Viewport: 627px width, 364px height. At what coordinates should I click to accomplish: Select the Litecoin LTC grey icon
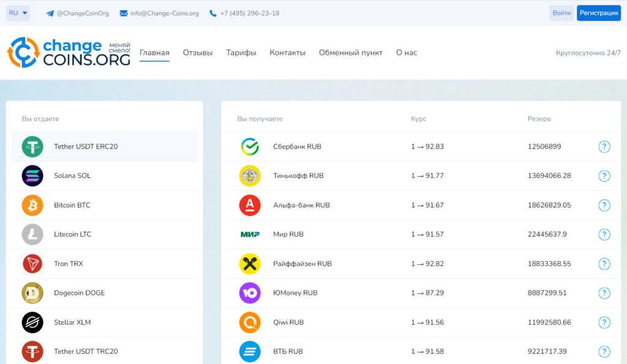tap(32, 234)
